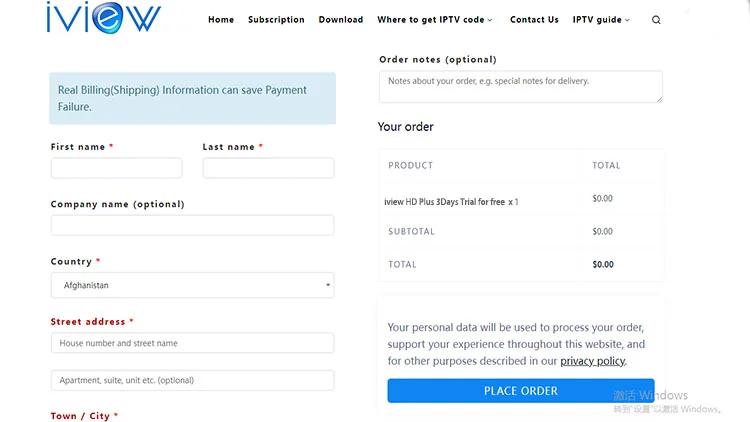
Task: Click the iview HD Plus 3Days Trial product row
Action: 520,201
